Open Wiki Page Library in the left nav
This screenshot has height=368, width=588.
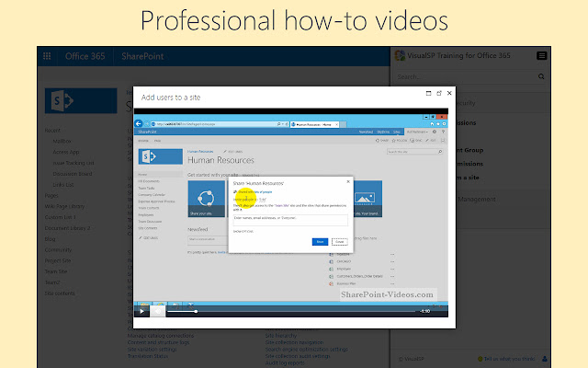point(64,206)
